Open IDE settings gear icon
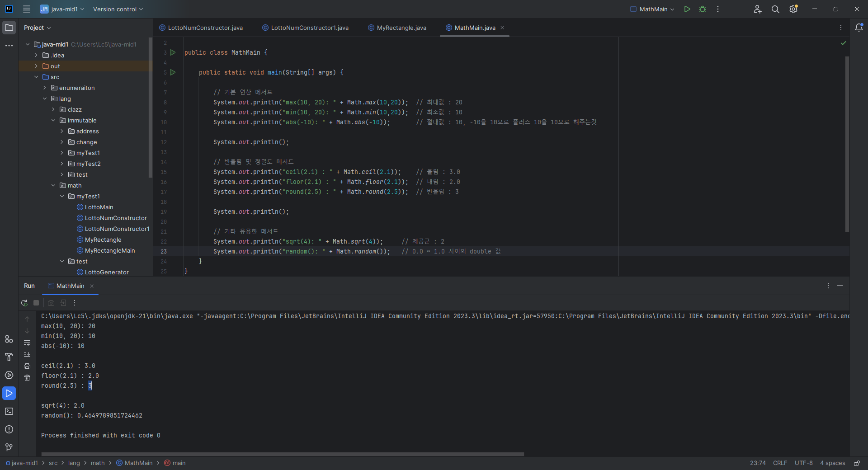868x470 pixels. [x=793, y=9]
